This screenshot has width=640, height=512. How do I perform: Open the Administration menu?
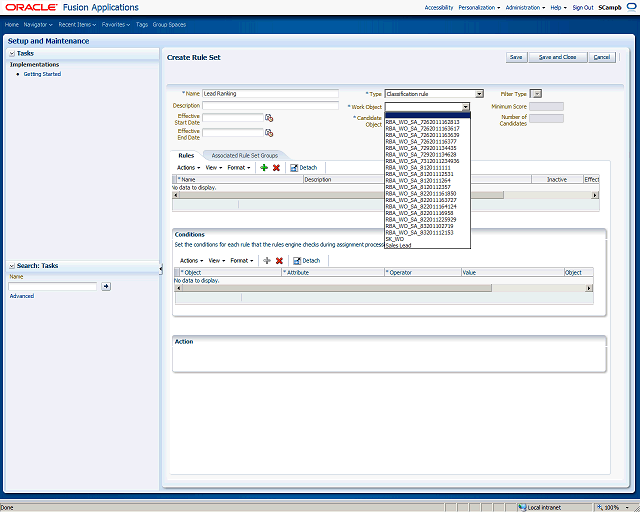click(x=525, y=7)
